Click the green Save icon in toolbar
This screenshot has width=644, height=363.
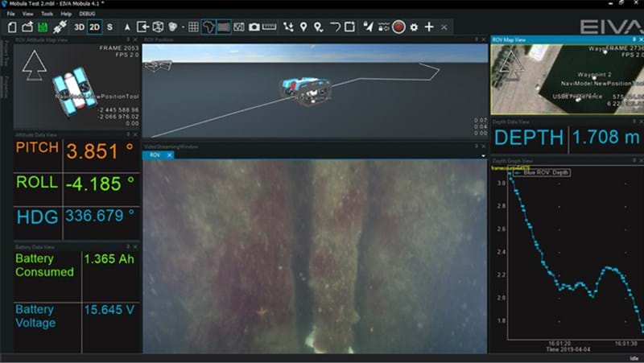[41, 27]
